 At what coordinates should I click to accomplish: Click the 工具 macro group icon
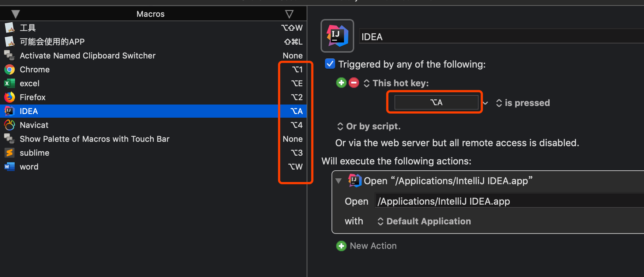click(10, 28)
